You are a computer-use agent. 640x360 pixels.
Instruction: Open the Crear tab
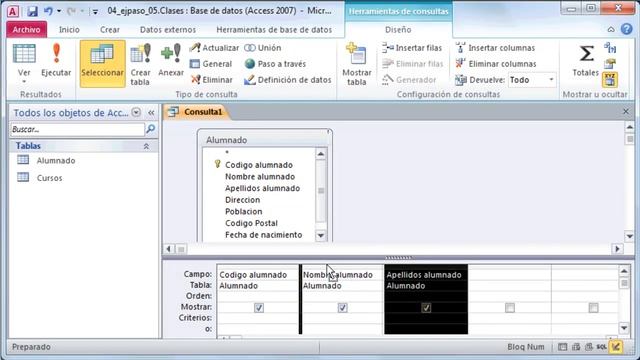click(x=110, y=29)
